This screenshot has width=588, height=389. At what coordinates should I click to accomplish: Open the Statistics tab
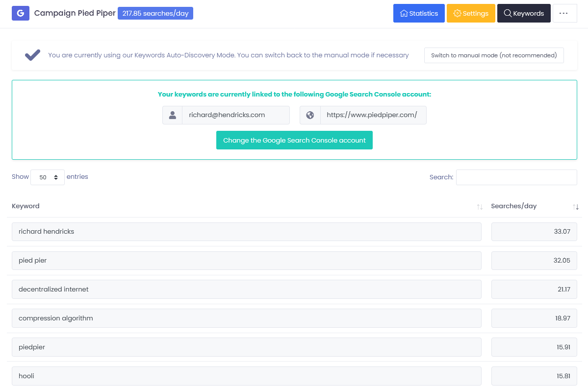pyautogui.click(x=419, y=14)
